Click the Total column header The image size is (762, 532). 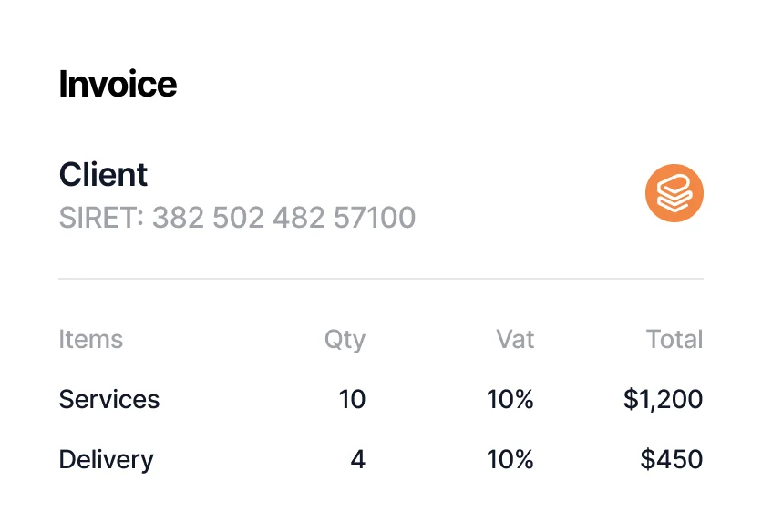click(x=674, y=340)
